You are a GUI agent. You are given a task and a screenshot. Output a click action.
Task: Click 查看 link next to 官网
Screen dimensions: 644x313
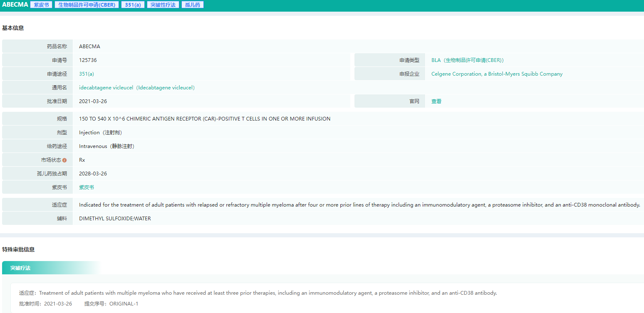point(436,101)
